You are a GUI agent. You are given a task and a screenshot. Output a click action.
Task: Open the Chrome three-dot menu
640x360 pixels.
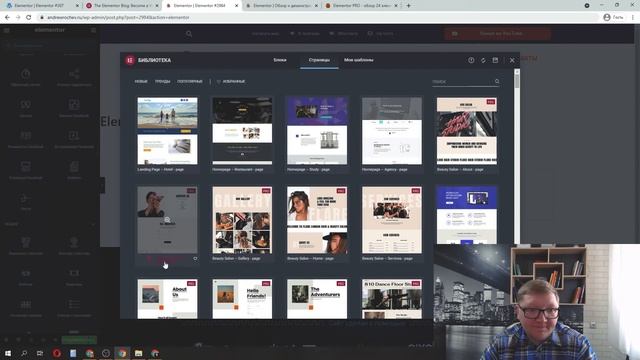(633, 18)
